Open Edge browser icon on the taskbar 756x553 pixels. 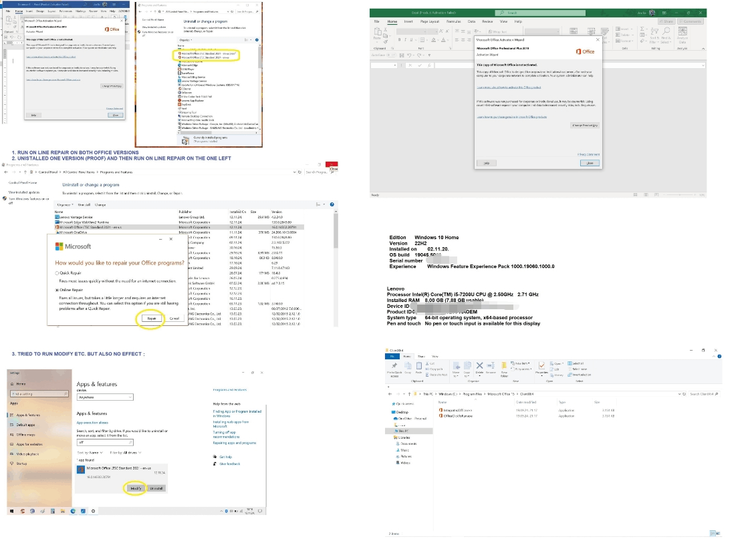coord(74,511)
